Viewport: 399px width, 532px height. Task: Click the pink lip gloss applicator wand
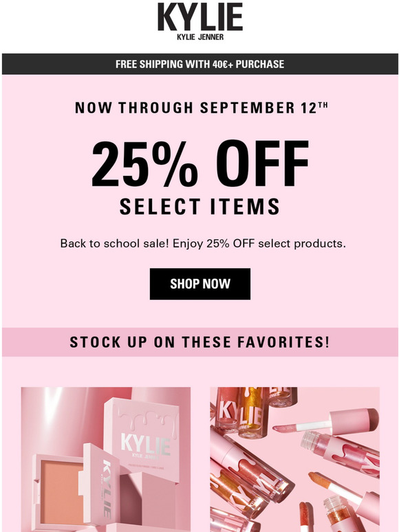[326, 421]
